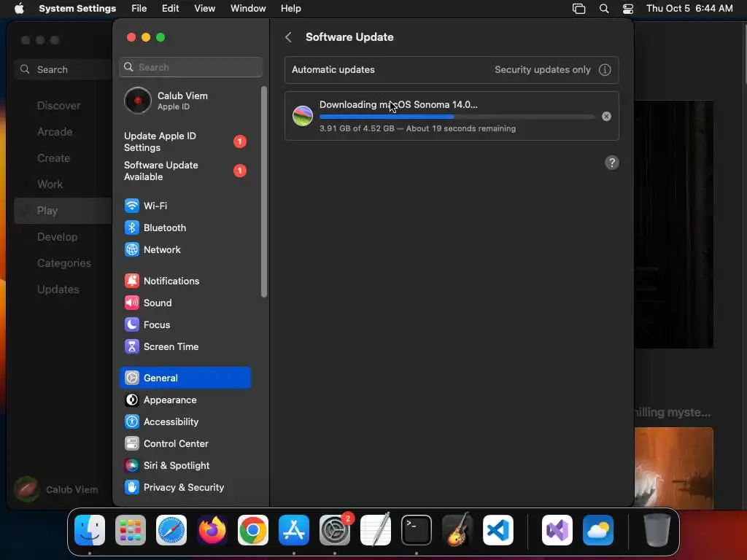
Task: Open System Settings Dock icon with badge
Action: coord(335,530)
